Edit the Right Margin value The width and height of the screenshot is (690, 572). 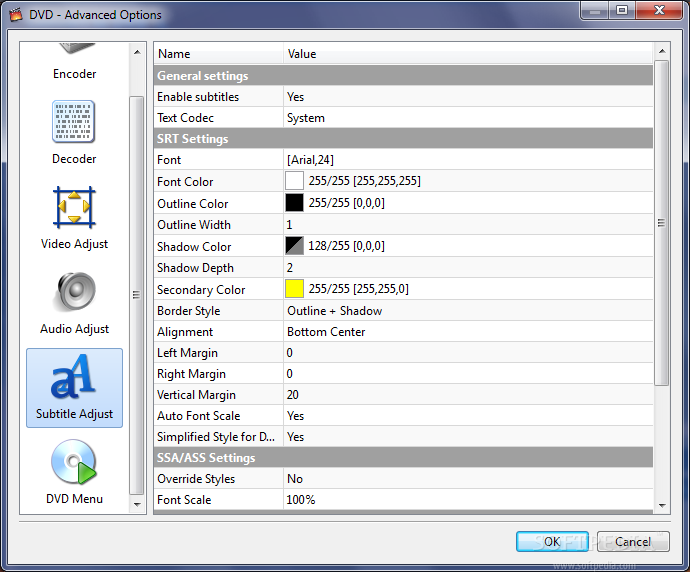468,374
